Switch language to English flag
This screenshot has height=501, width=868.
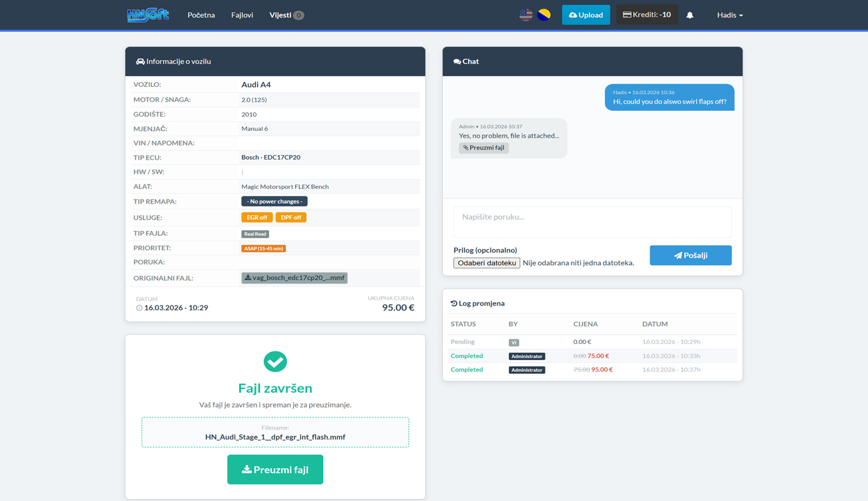pos(526,15)
